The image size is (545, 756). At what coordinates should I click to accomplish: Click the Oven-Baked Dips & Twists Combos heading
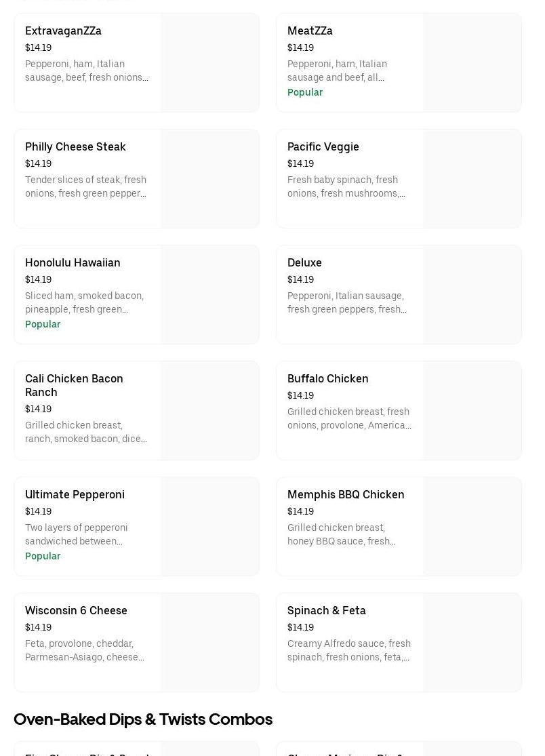(x=143, y=719)
